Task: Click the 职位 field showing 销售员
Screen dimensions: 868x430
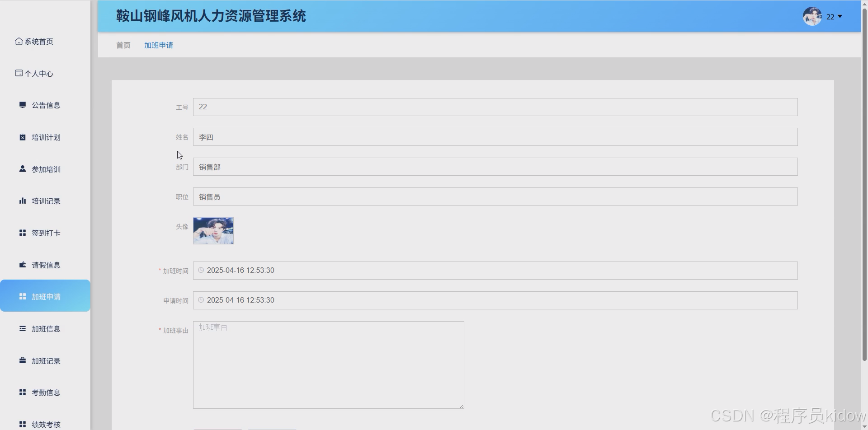Action: (495, 196)
